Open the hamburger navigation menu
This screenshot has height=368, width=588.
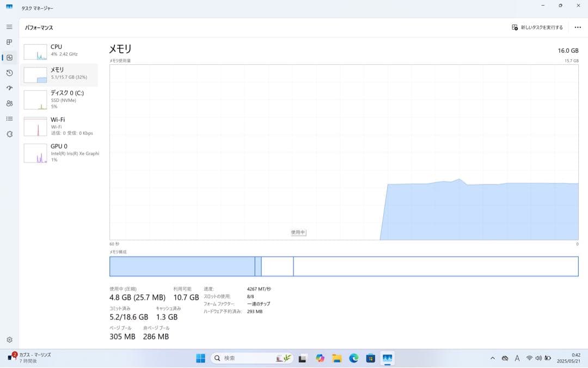pos(9,27)
